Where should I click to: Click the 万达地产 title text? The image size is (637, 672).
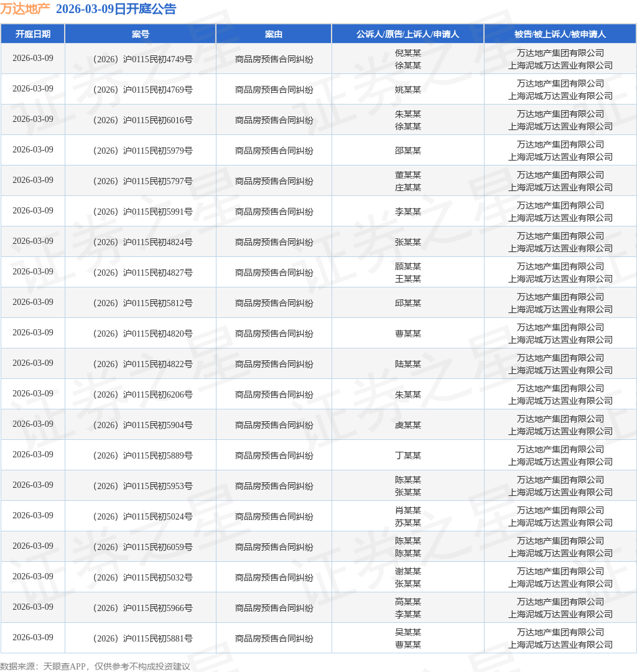point(25,9)
